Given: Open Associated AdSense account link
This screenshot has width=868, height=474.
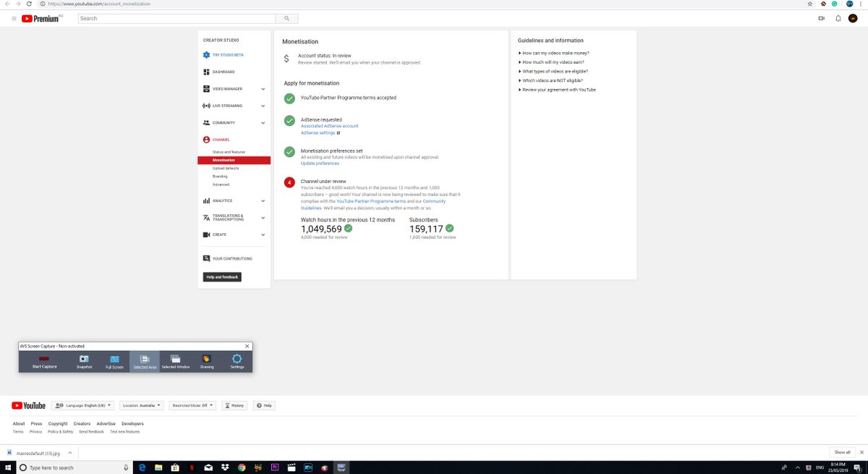Looking at the screenshot, I should tap(329, 126).
